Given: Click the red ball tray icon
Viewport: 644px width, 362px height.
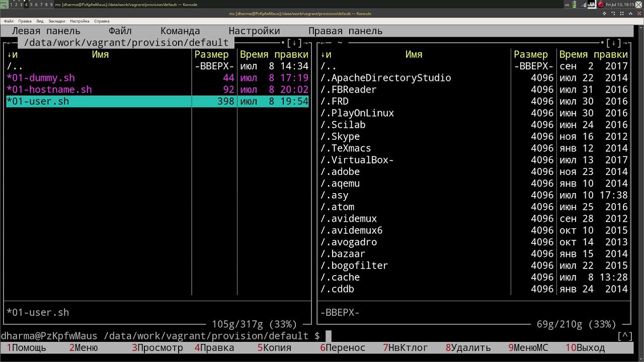Looking at the screenshot, I should [601, 5].
